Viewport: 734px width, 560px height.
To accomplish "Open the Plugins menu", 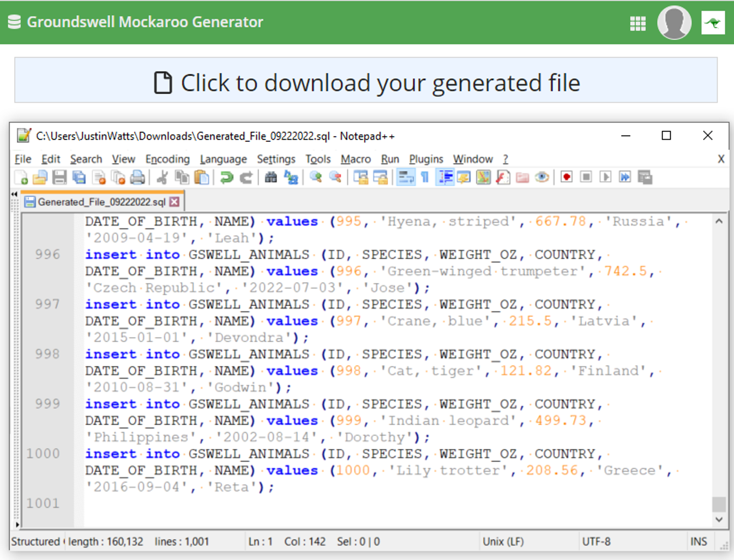I will [426, 159].
